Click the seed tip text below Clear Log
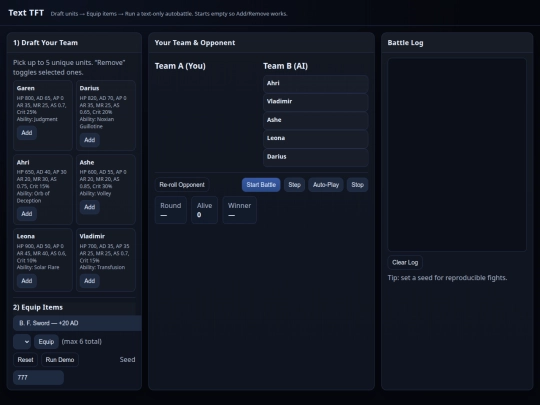540x405 pixels. click(x=447, y=278)
